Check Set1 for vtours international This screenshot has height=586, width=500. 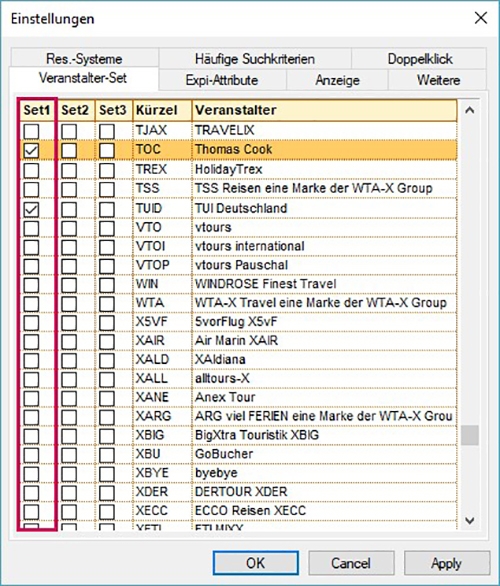click(31, 247)
